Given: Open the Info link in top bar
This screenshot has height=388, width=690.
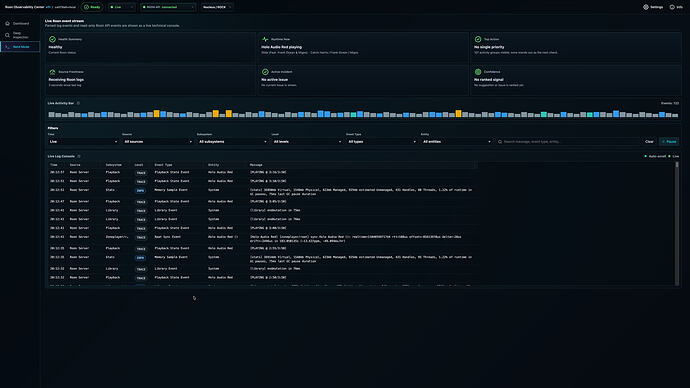Looking at the screenshot, I should pyautogui.click(x=676, y=7).
